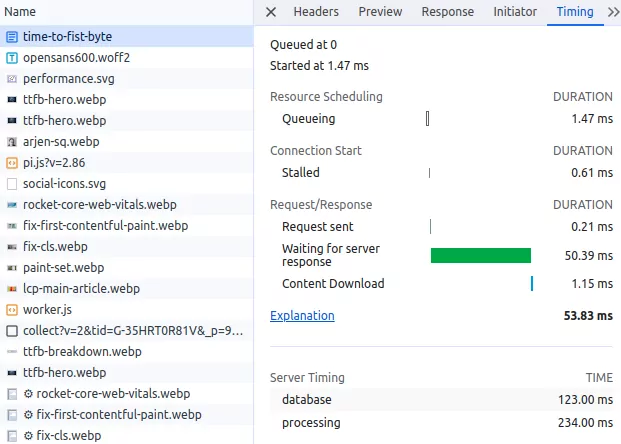The height and width of the screenshot is (444, 621).
Task: Click font icon for opensans600.woff2
Action: click(12, 58)
